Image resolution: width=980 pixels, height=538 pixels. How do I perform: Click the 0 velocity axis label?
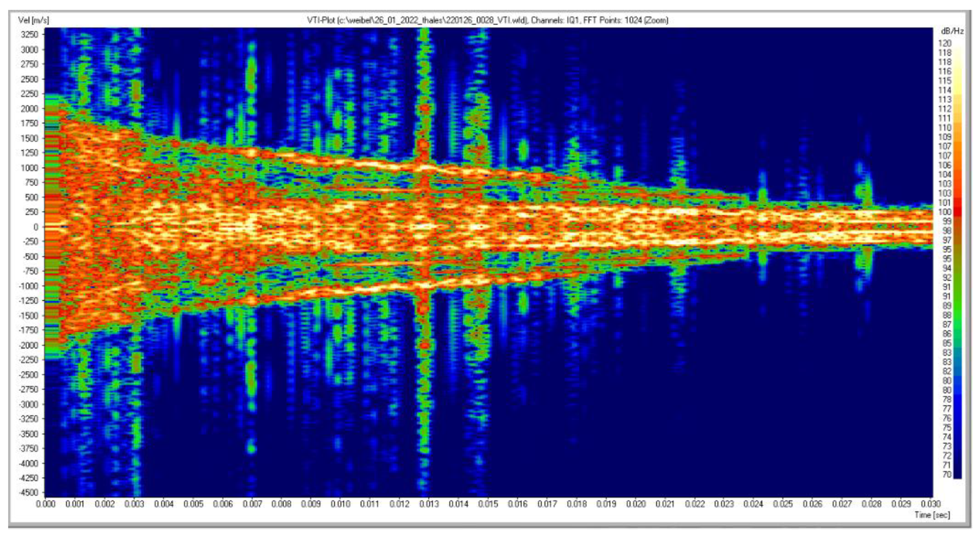pyautogui.click(x=36, y=227)
